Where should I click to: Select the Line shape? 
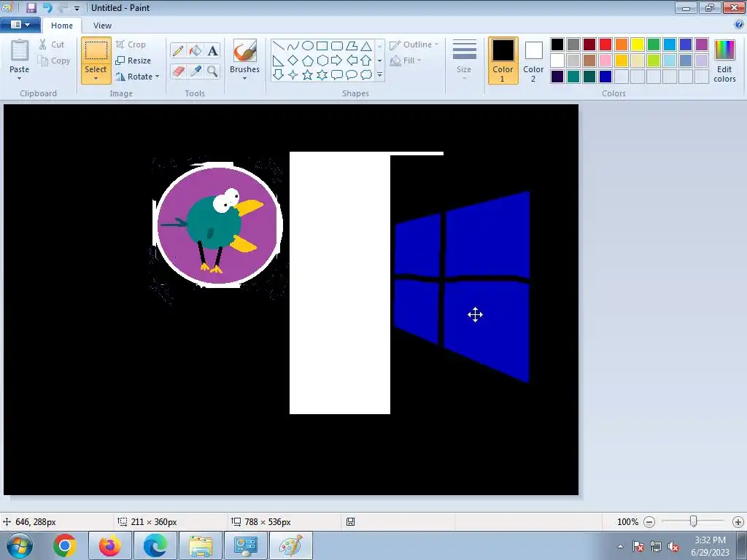278,46
